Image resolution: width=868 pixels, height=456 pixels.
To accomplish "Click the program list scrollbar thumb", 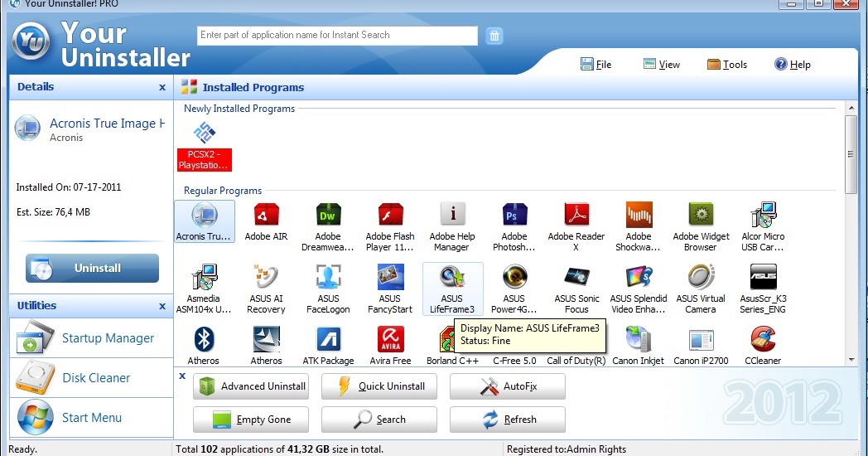I will pyautogui.click(x=851, y=154).
